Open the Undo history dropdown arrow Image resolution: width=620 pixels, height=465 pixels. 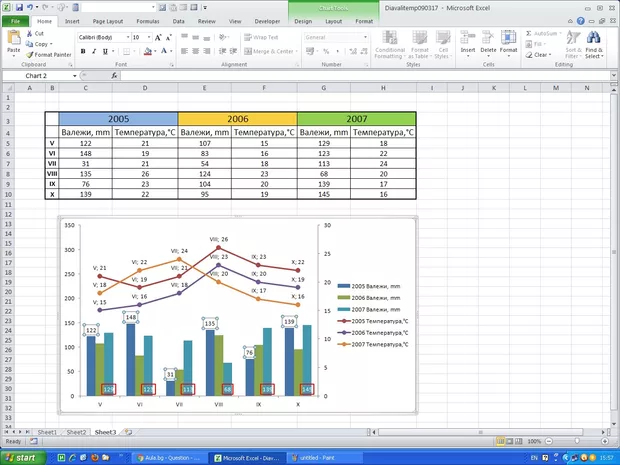tap(37, 7)
